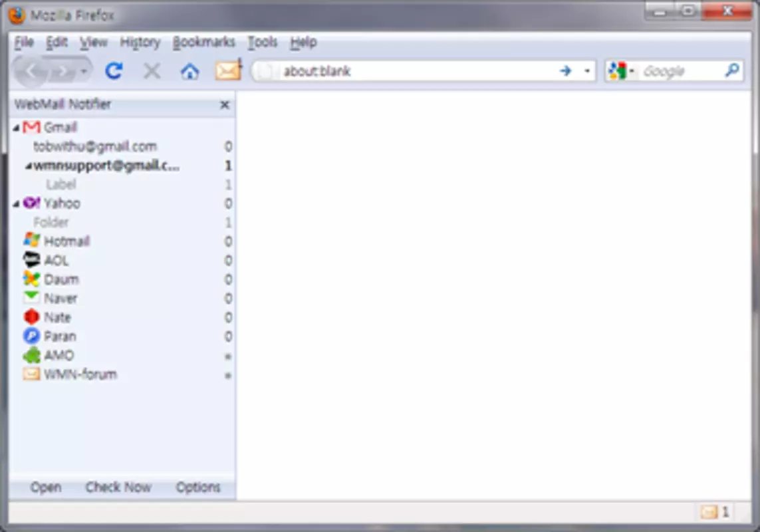Select the Folder row under Yahoo

click(121, 223)
